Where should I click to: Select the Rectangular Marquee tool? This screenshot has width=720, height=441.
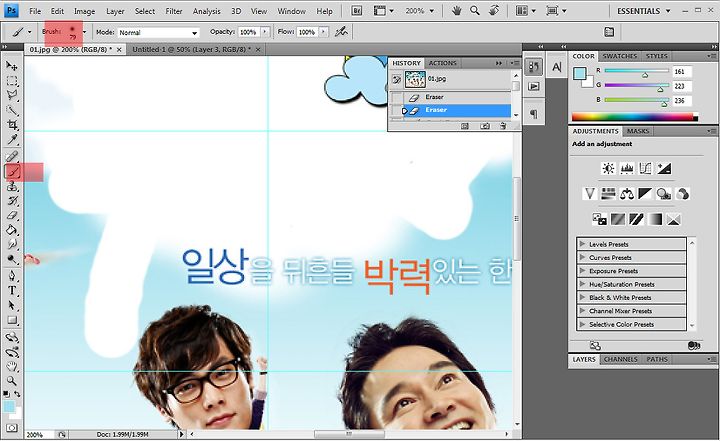point(12,81)
